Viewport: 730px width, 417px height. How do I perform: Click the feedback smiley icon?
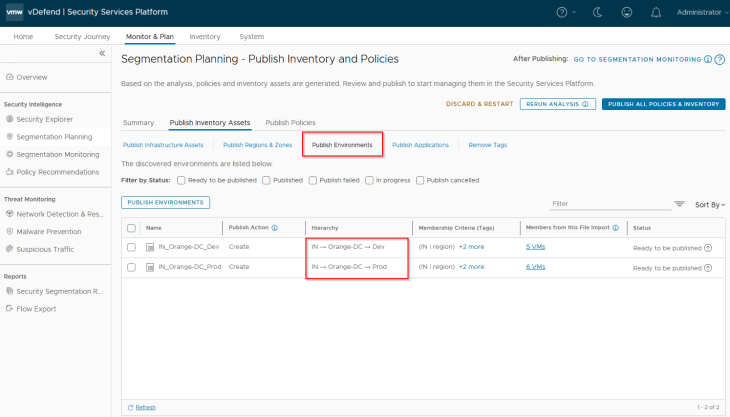click(627, 13)
